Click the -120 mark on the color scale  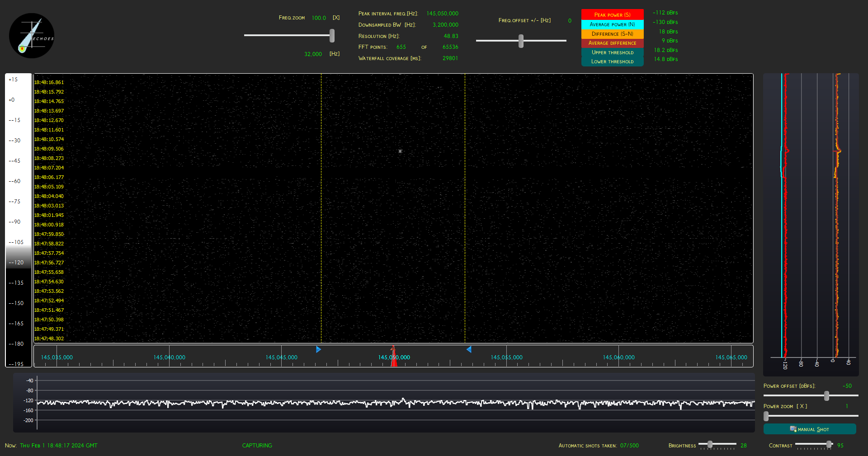pos(16,263)
